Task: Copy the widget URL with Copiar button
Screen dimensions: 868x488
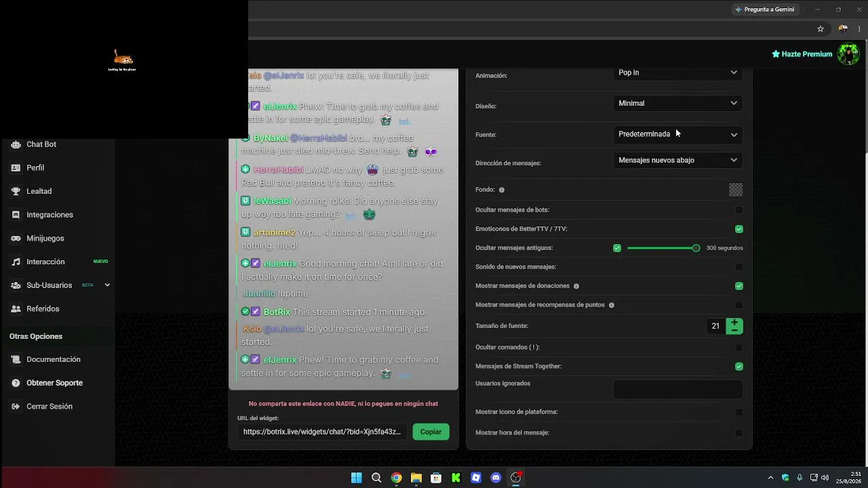Action: pos(431,432)
